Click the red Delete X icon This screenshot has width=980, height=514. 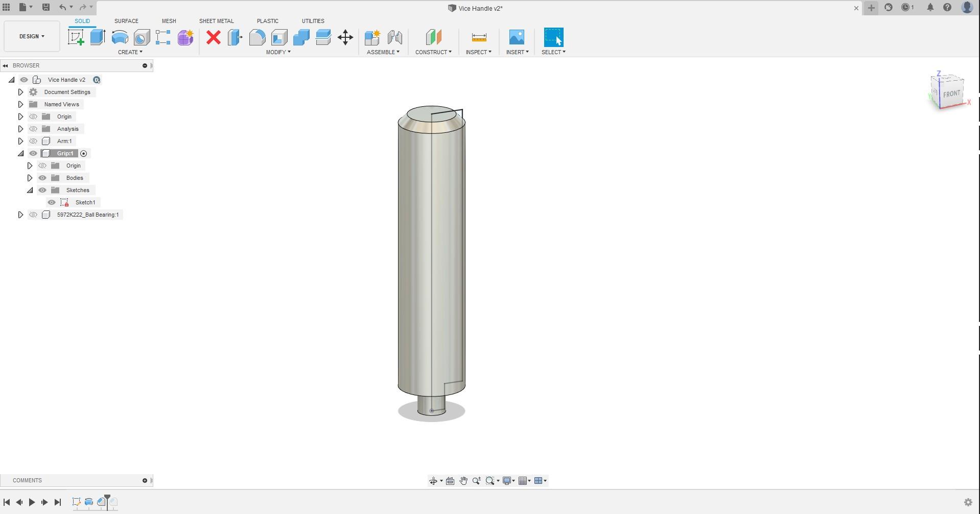214,37
